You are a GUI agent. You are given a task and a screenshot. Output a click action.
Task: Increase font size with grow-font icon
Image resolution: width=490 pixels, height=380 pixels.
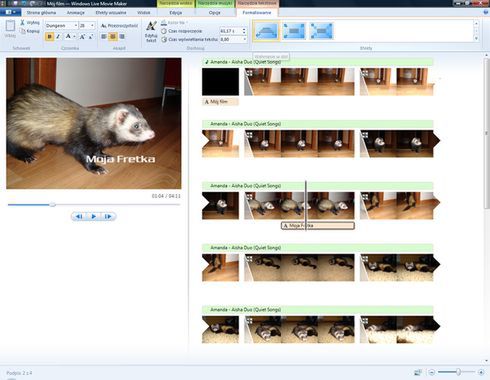[x=82, y=36]
